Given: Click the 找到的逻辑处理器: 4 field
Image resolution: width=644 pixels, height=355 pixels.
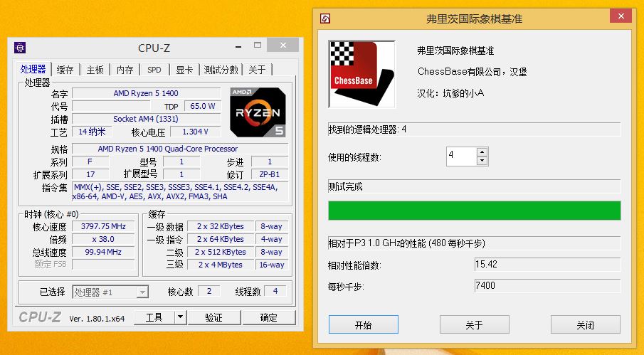Looking at the screenshot, I should (475, 129).
